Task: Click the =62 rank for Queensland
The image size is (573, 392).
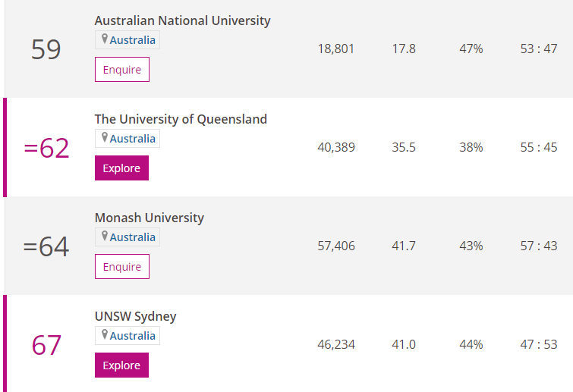Action: click(46, 148)
